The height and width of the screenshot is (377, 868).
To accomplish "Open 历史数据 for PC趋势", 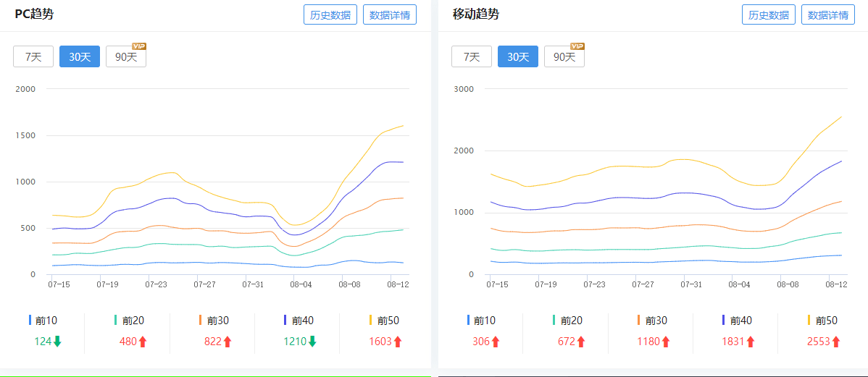I will tap(330, 14).
